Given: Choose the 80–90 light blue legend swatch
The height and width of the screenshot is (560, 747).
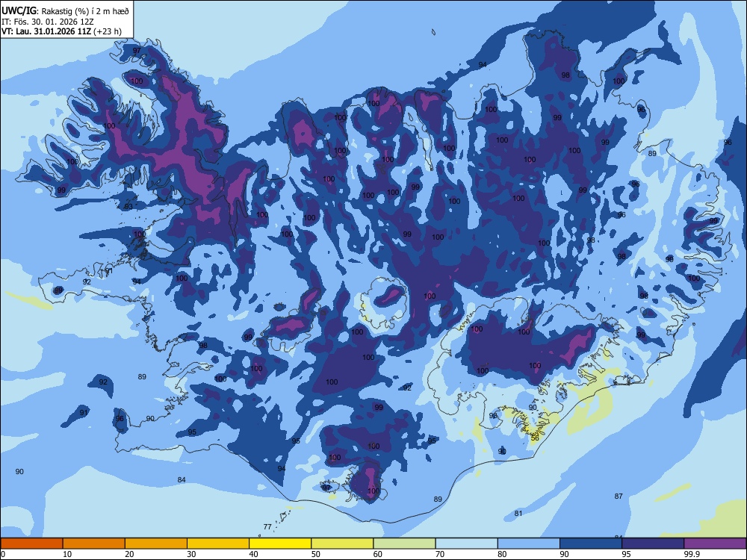Looking at the screenshot, I should [x=529, y=544].
